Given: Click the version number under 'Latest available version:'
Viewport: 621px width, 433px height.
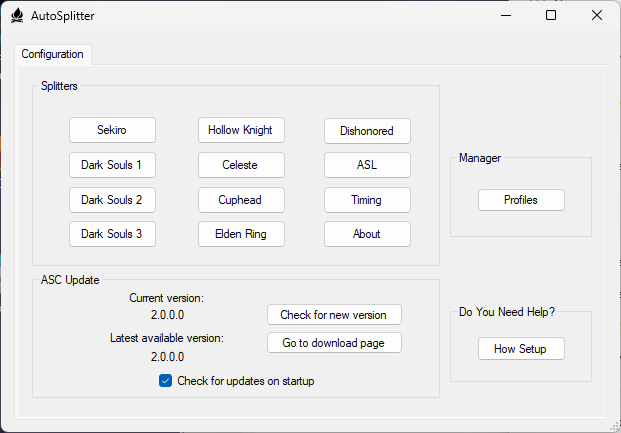Looking at the screenshot, I should (168, 357).
